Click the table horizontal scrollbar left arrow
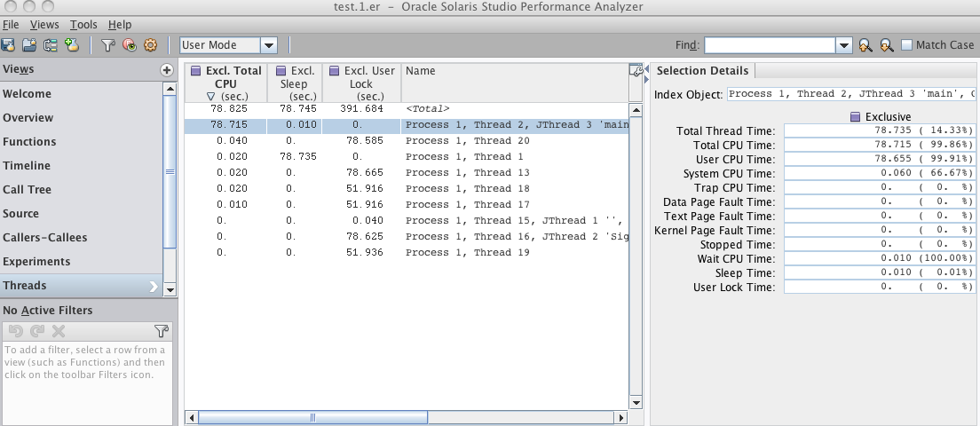Image resolution: width=980 pixels, height=426 pixels. [192, 417]
